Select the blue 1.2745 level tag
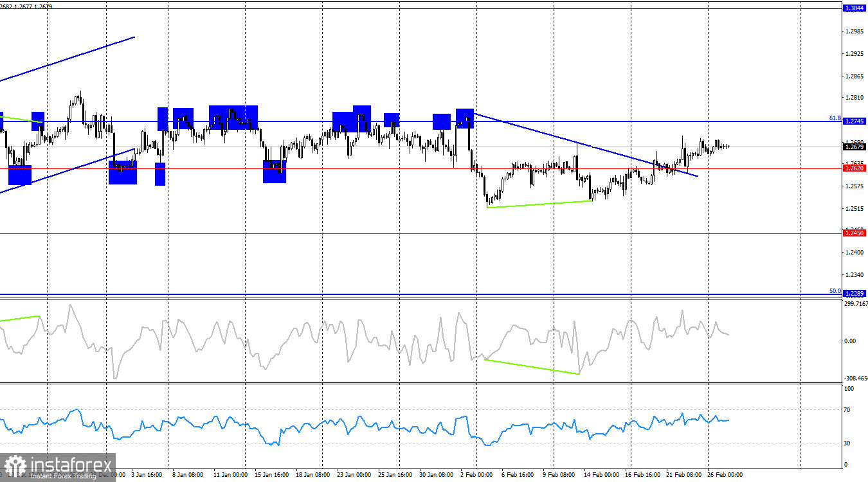Viewport: 868px width, 482px height. pos(854,121)
